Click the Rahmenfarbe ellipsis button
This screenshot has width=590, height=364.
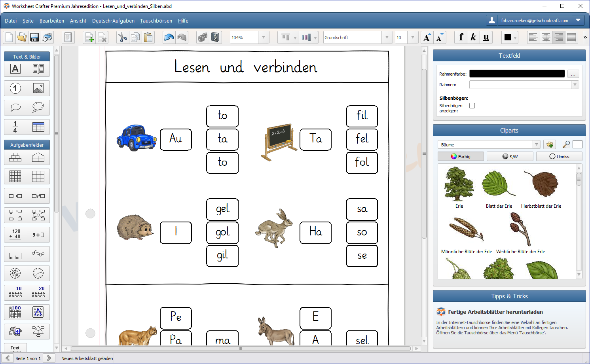click(573, 74)
